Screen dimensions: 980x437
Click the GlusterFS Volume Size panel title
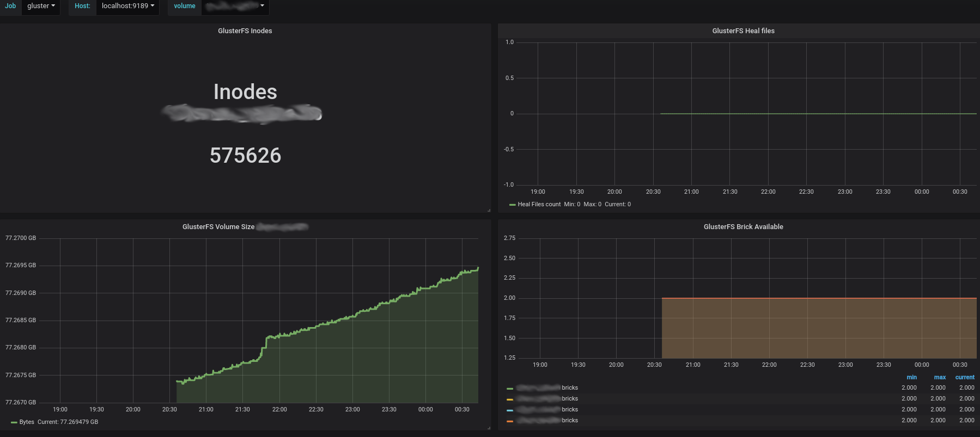(x=218, y=227)
